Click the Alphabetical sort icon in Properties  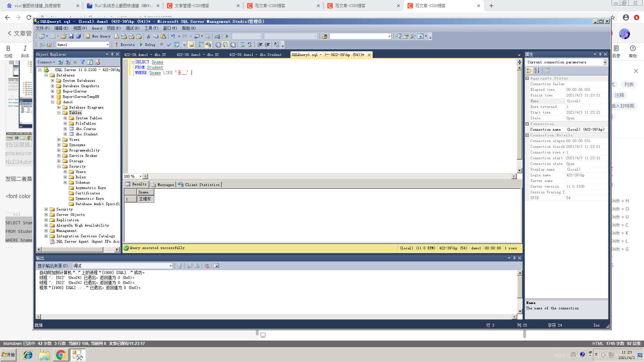click(537, 71)
